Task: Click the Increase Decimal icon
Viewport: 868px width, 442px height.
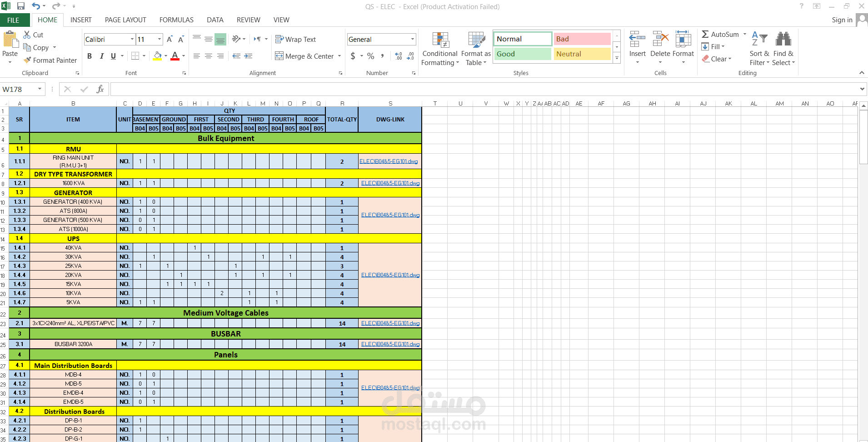Action: (399, 56)
